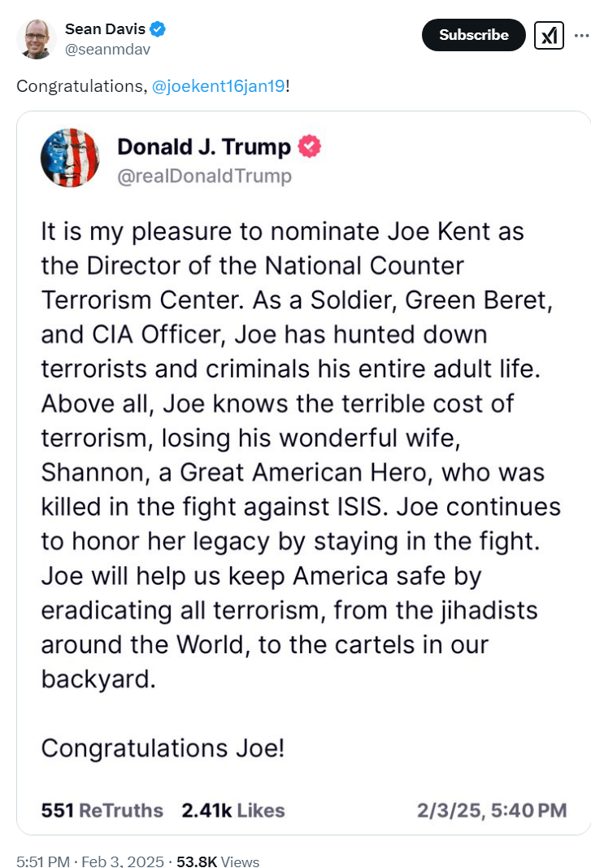Open the @joekent16jan19 mention link

pos(219,85)
